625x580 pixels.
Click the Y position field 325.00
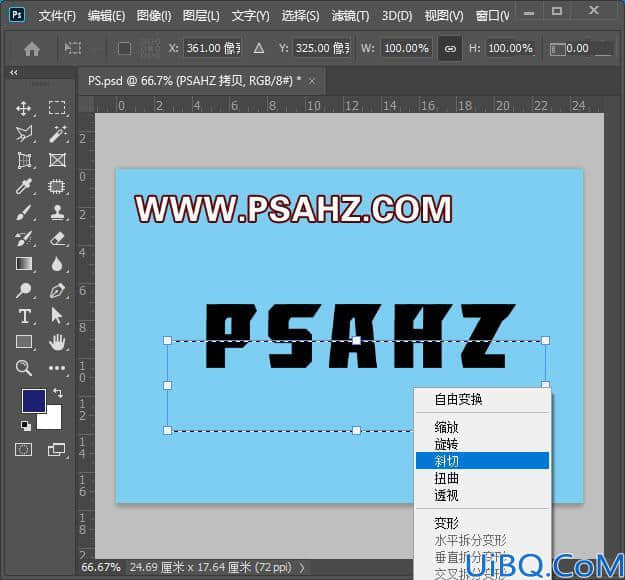pos(322,49)
